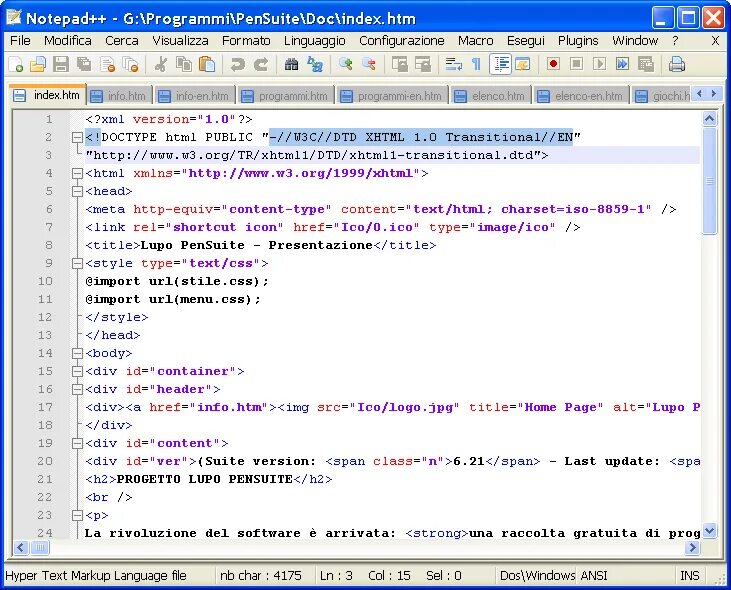Collapse header div fold on line 16
The image size is (731, 590).
point(77,389)
